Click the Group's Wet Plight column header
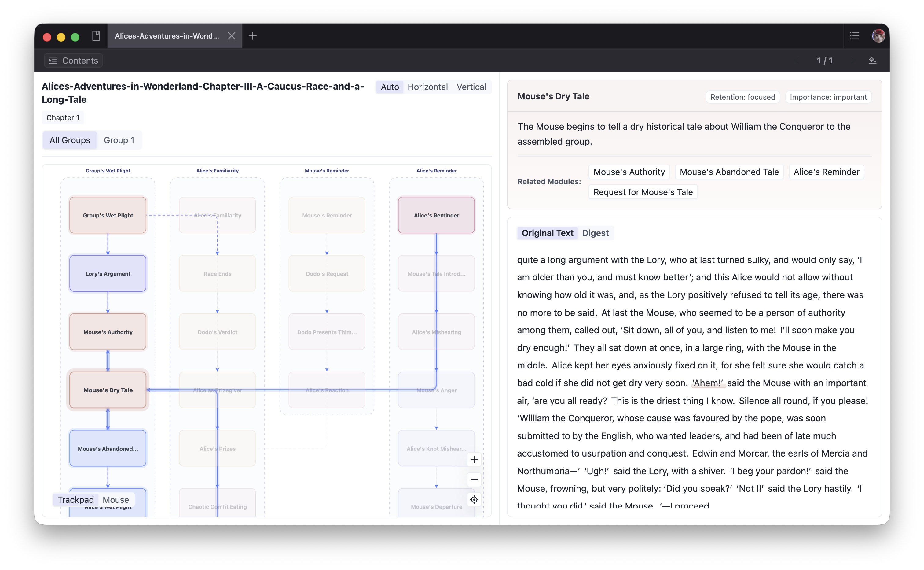This screenshot has width=924, height=570. (108, 171)
